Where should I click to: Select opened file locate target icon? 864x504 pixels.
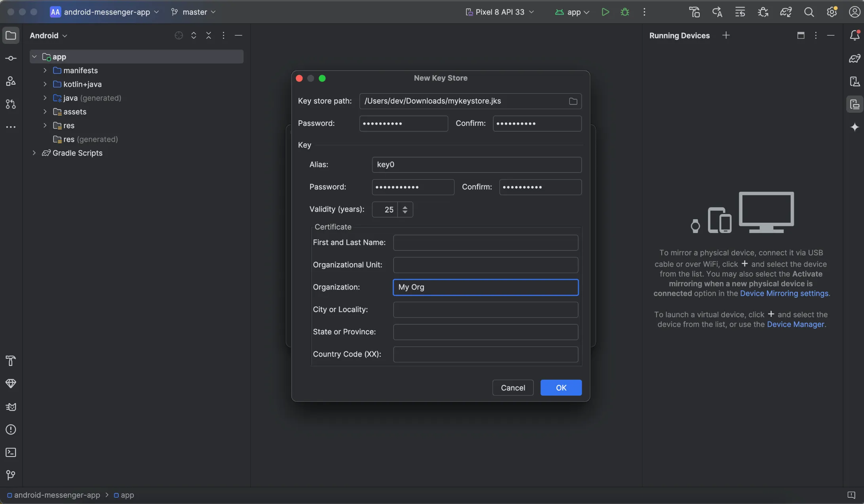point(179,36)
